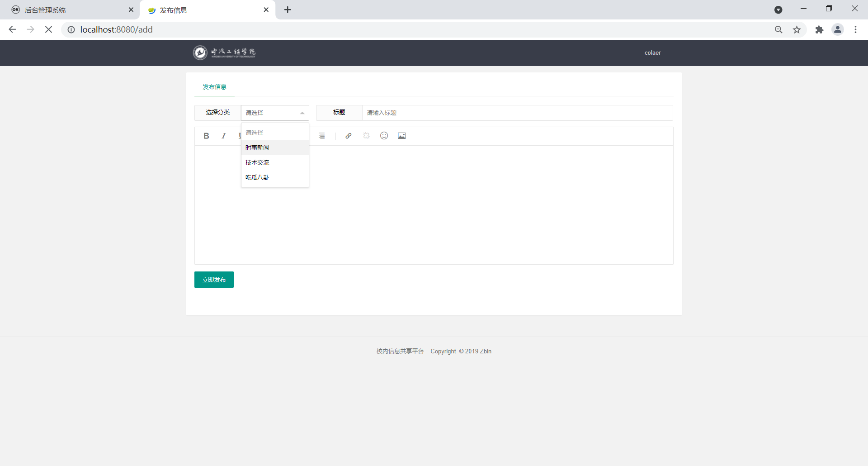Viewport: 868px width, 466px height.
Task: View site information for localhost
Action: coord(71,29)
